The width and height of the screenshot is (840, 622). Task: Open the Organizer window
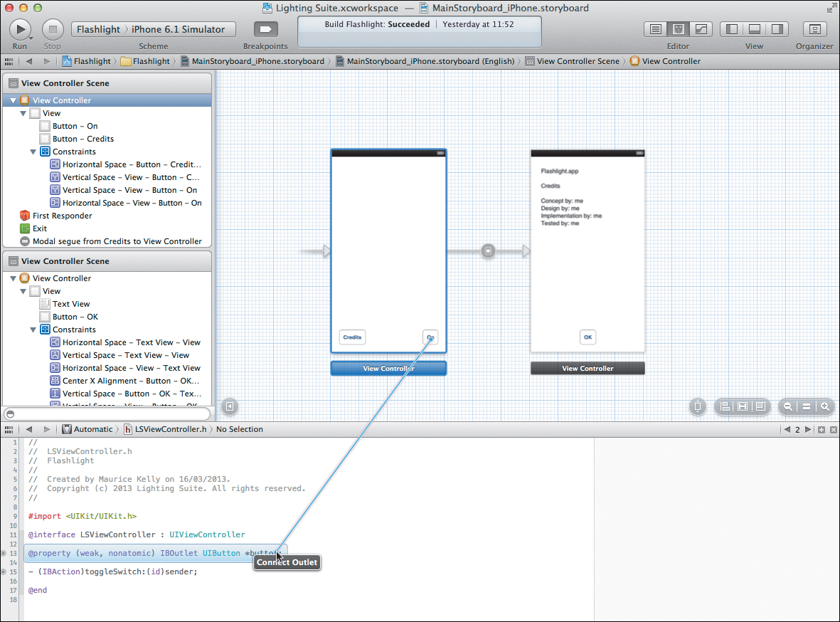pos(814,29)
